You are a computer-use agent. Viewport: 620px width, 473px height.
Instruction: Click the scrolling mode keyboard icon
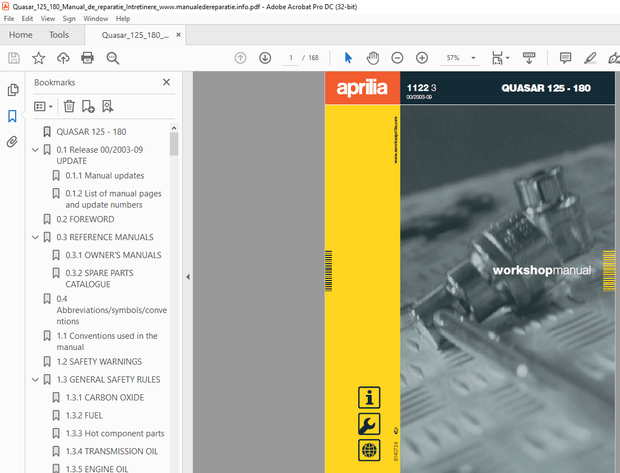tap(529, 58)
